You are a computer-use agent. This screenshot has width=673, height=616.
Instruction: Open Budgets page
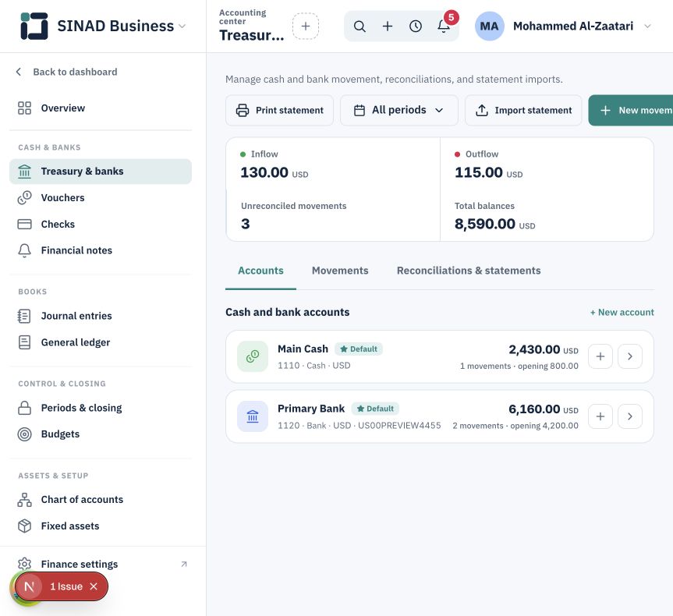(x=101, y=434)
